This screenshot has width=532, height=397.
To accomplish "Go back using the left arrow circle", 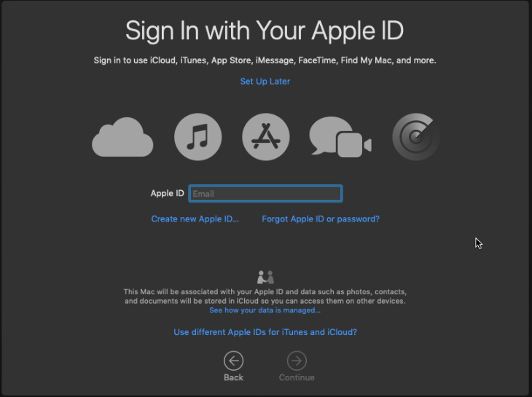I will pos(233,361).
